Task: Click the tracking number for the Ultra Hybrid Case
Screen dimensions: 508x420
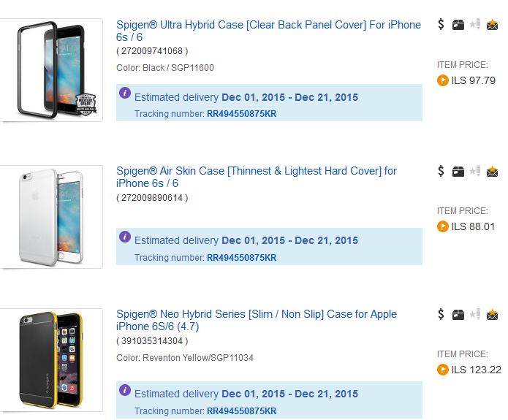Action: [x=241, y=114]
